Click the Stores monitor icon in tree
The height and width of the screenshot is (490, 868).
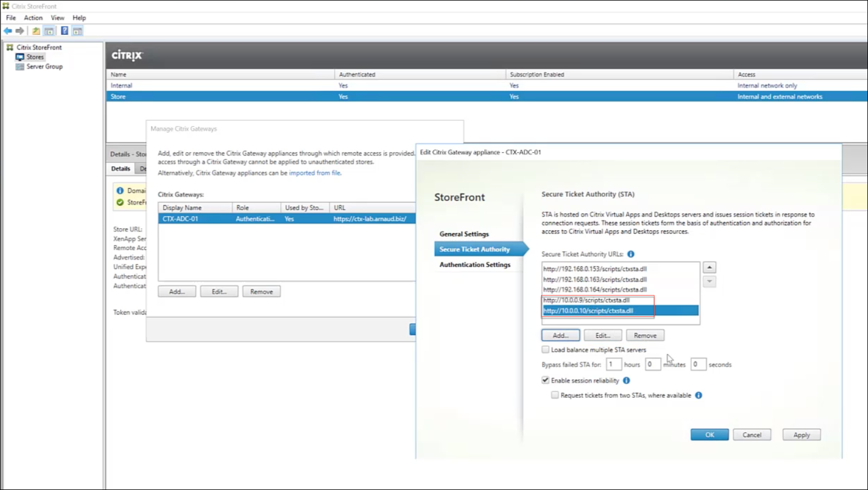click(x=20, y=57)
